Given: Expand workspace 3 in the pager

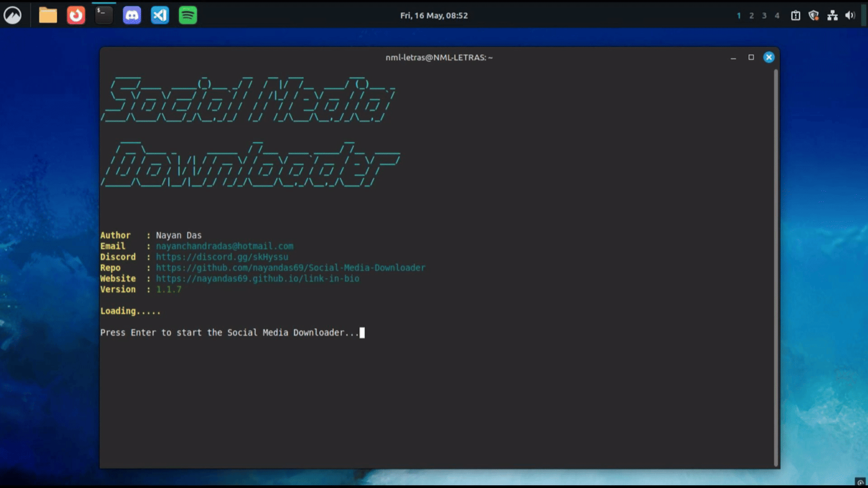Looking at the screenshot, I should pyautogui.click(x=764, y=15).
